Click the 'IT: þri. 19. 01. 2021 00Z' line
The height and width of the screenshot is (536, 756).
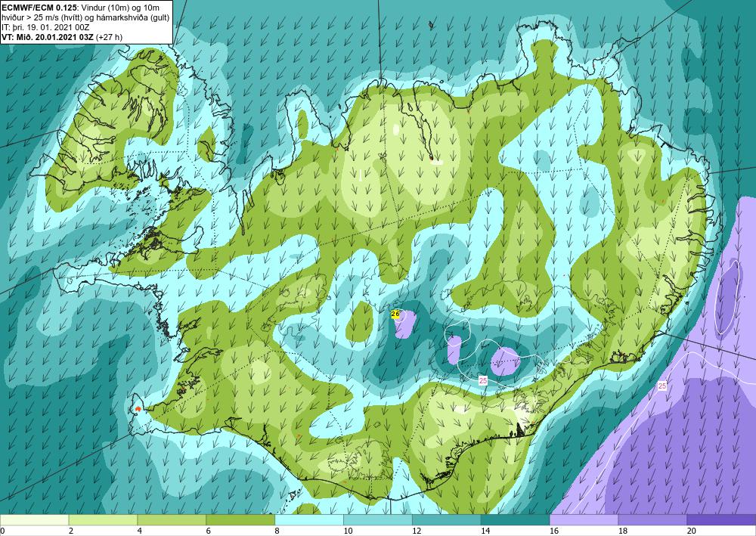(x=46, y=27)
